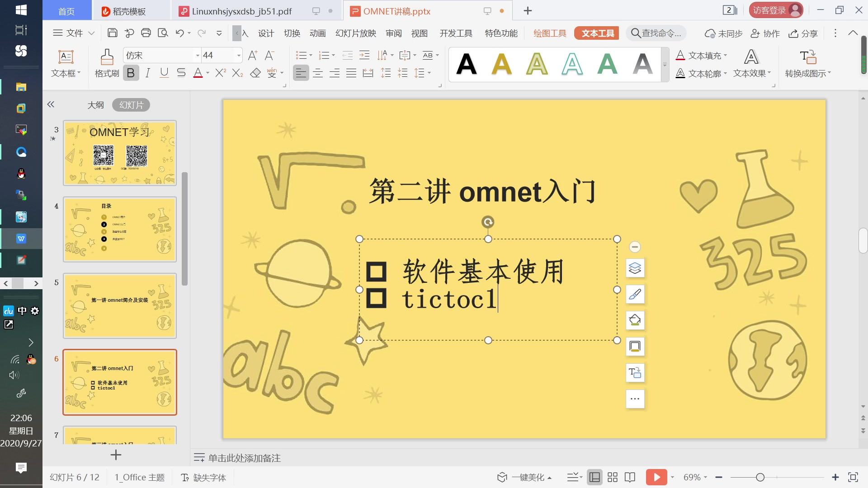The height and width of the screenshot is (488, 868).
Task: Expand 文本效果 dropdown
Action: click(x=769, y=73)
